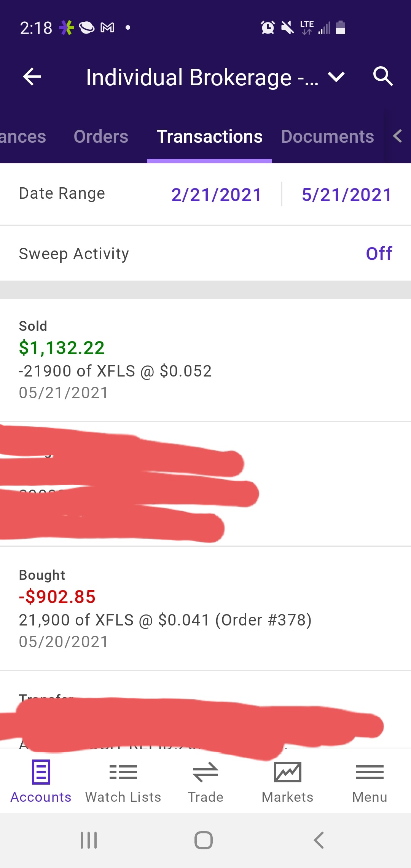Expand the Individual Brokerage account dropdown
The image size is (411, 868).
(x=336, y=77)
